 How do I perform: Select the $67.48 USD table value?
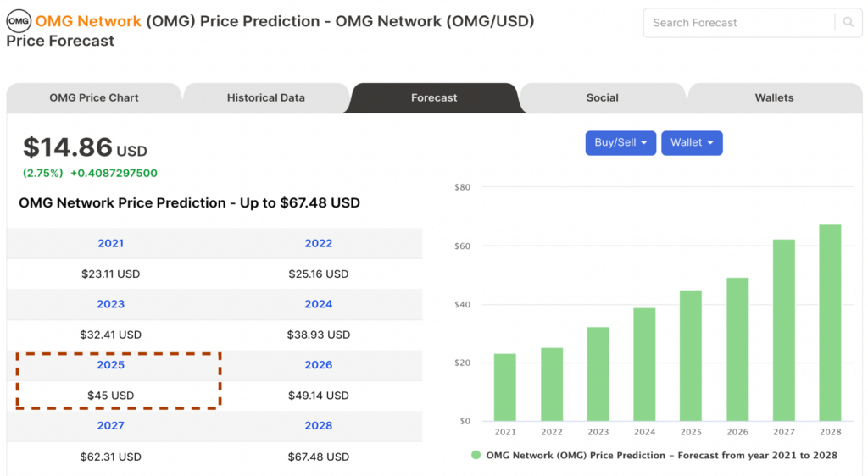pyautogui.click(x=319, y=457)
